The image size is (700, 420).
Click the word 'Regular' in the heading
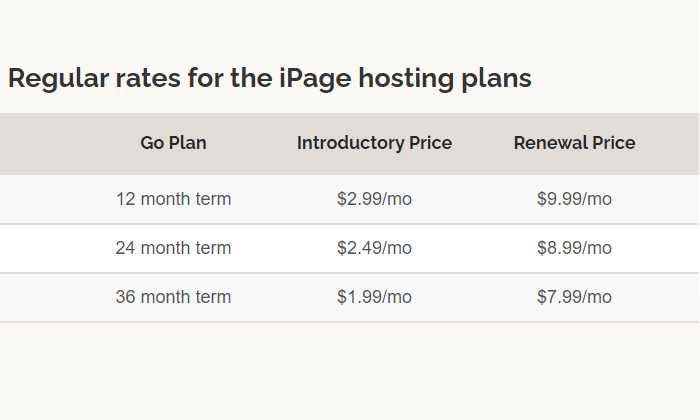click(x=58, y=79)
